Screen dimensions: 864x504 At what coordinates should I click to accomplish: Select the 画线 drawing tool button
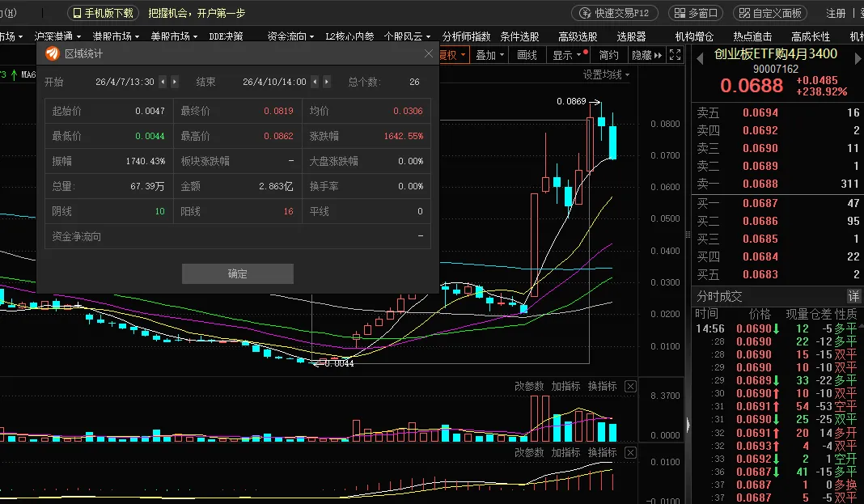click(x=527, y=55)
